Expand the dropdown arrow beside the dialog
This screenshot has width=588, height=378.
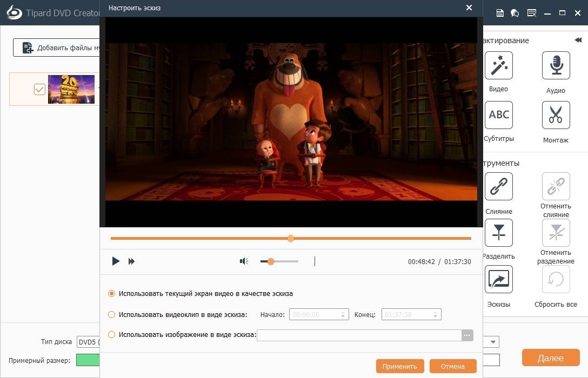pyautogui.click(x=493, y=342)
